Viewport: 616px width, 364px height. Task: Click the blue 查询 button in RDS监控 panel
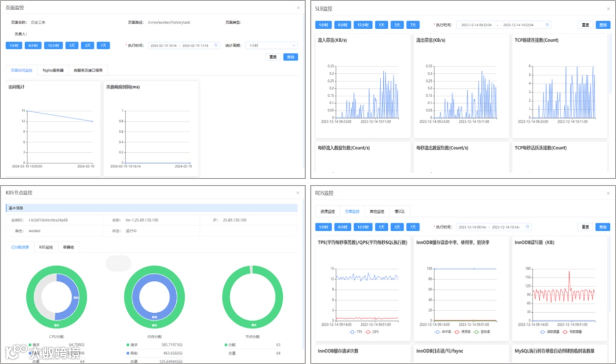603,227
